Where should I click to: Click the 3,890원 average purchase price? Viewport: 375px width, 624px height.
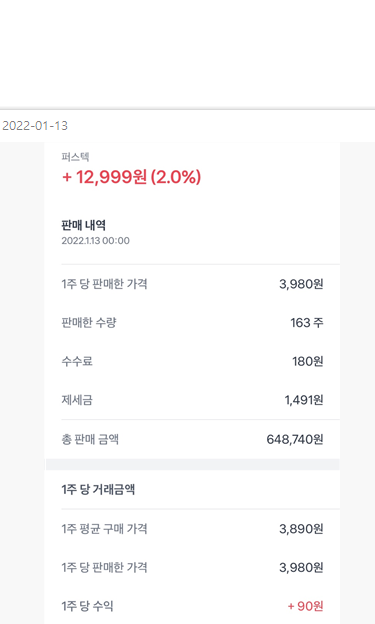pyautogui.click(x=301, y=529)
